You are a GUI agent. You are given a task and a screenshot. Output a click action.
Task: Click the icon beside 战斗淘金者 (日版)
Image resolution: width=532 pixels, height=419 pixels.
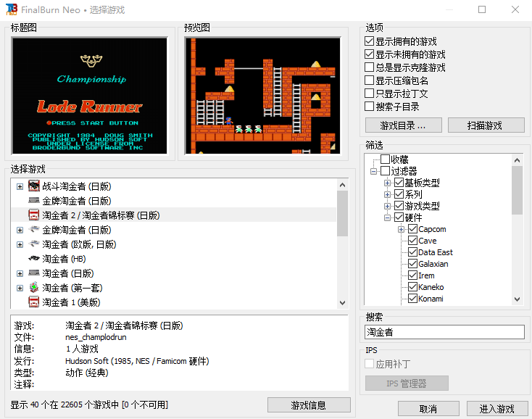point(33,186)
